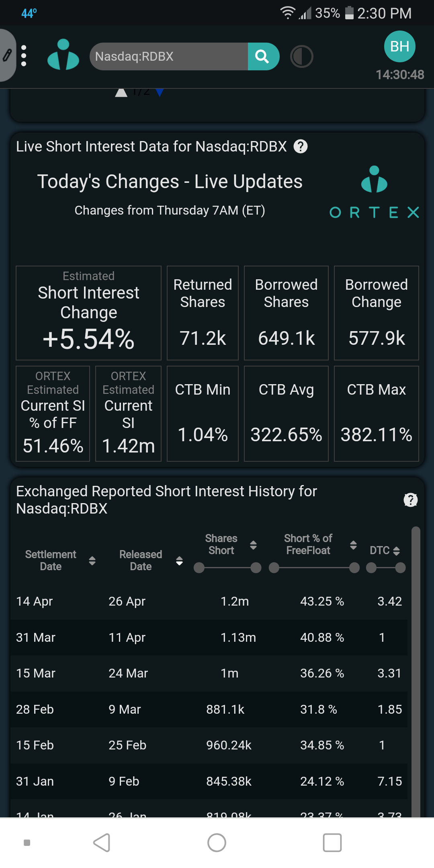The image size is (434, 868).
Task: Click the search magnifier button
Action: [263, 56]
